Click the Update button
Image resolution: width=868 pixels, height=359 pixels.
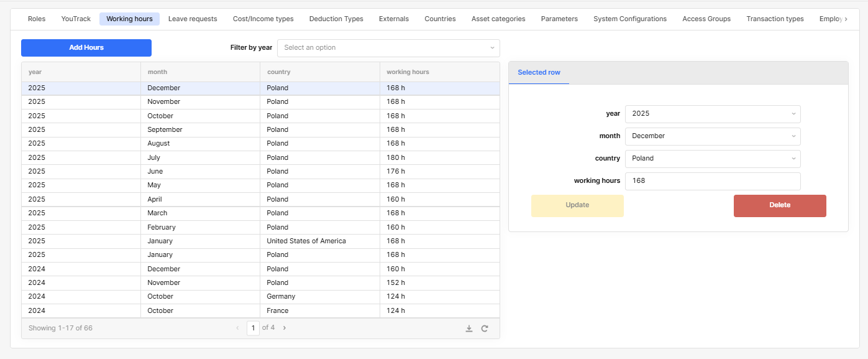pos(577,205)
